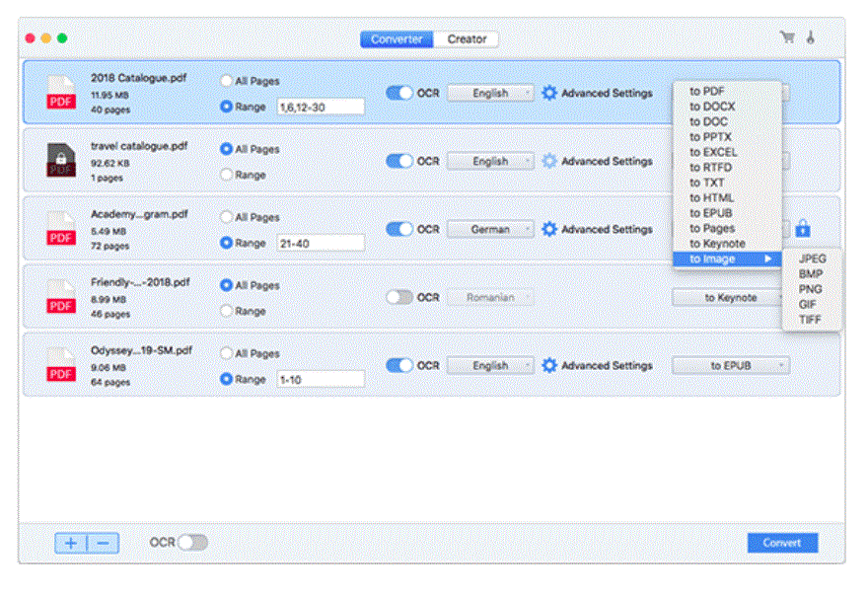868x594 pixels.
Task: Click the locked PDF icon for travel catalogue.pdf
Action: coord(61,161)
